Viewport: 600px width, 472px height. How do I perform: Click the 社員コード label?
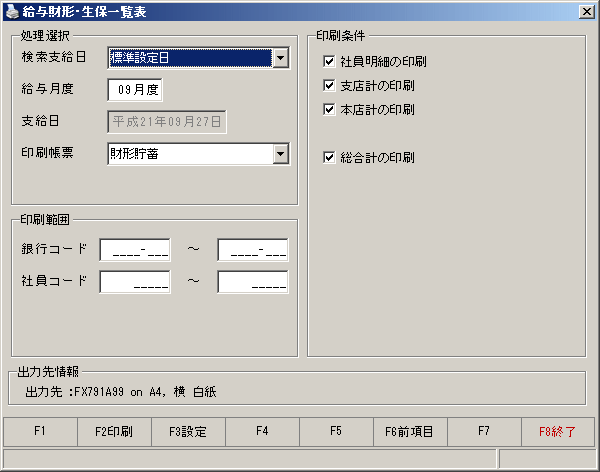pyautogui.click(x=54, y=281)
